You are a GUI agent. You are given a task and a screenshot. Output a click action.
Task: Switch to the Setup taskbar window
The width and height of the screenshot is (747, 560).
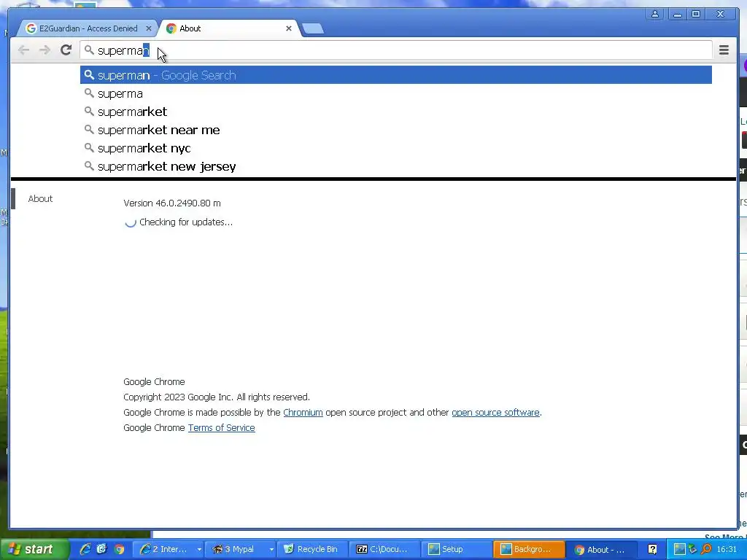tap(457, 549)
